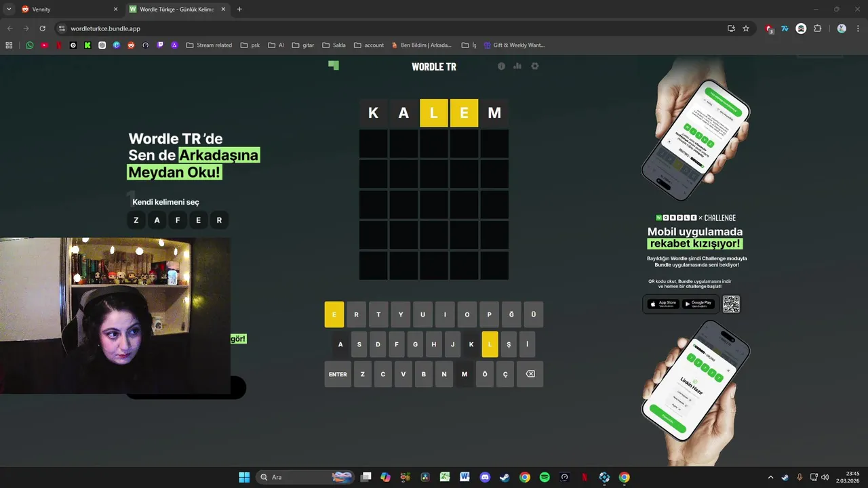Screen dimensions: 868x488
Task: Open Stream related bookmark folder
Action: click(209, 45)
